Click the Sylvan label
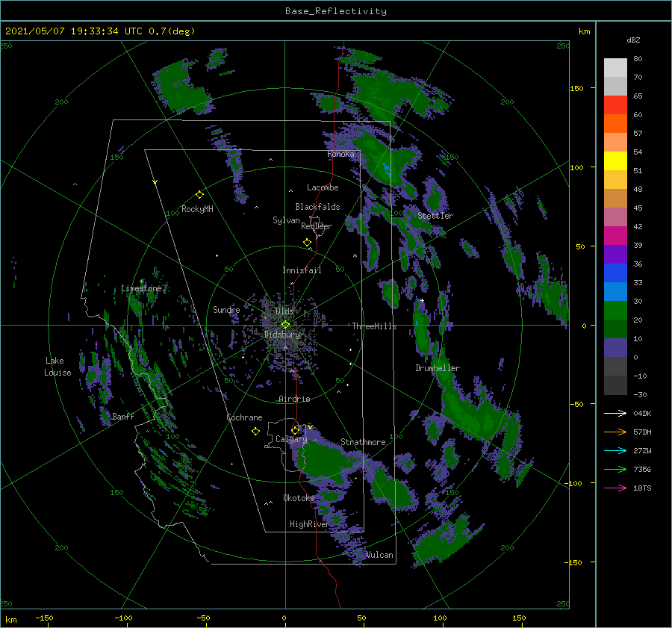The image size is (672, 628). click(x=286, y=220)
